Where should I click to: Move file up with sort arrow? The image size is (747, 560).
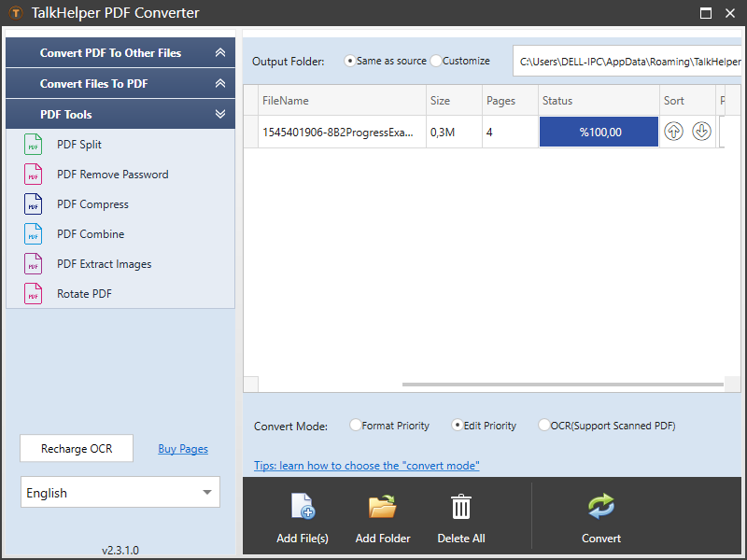673,132
